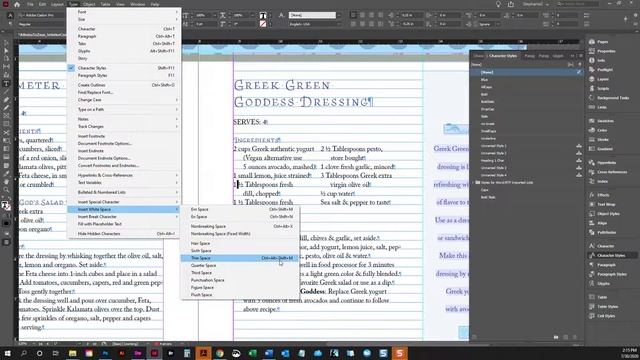The image size is (640, 360).
Task: Uncheck Character Styles in the Type menu
Action: (124, 68)
